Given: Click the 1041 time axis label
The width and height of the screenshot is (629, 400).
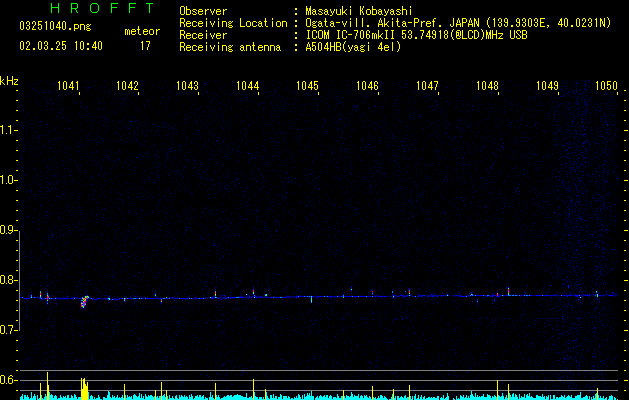Looking at the screenshot, I should click(69, 85).
